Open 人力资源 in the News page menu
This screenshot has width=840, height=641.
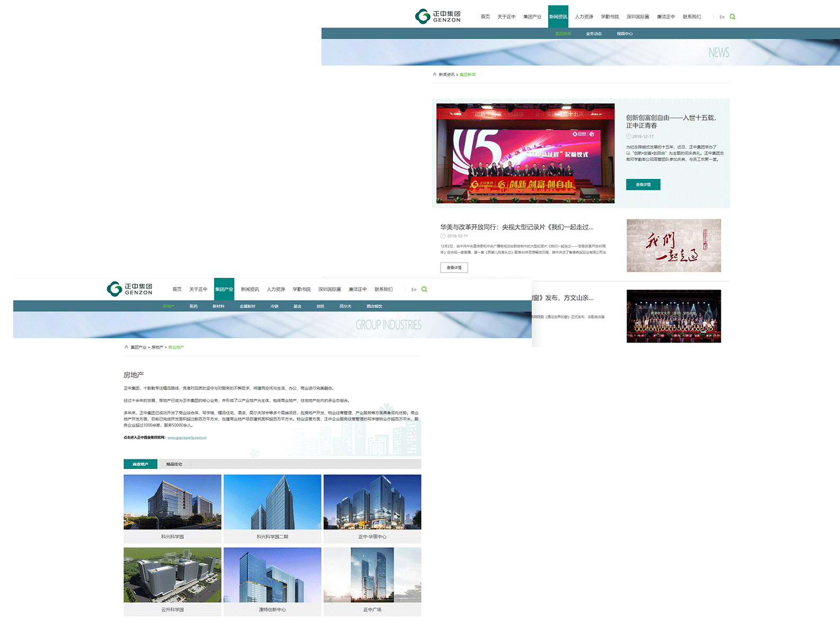click(584, 17)
